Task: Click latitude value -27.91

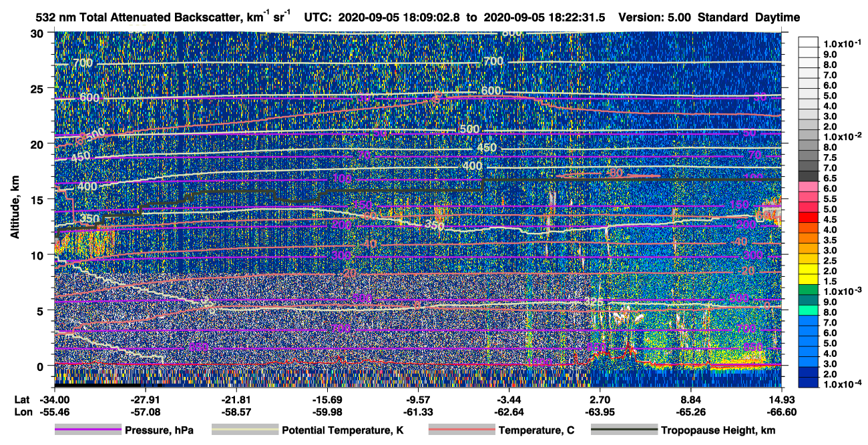Action: [x=145, y=399]
